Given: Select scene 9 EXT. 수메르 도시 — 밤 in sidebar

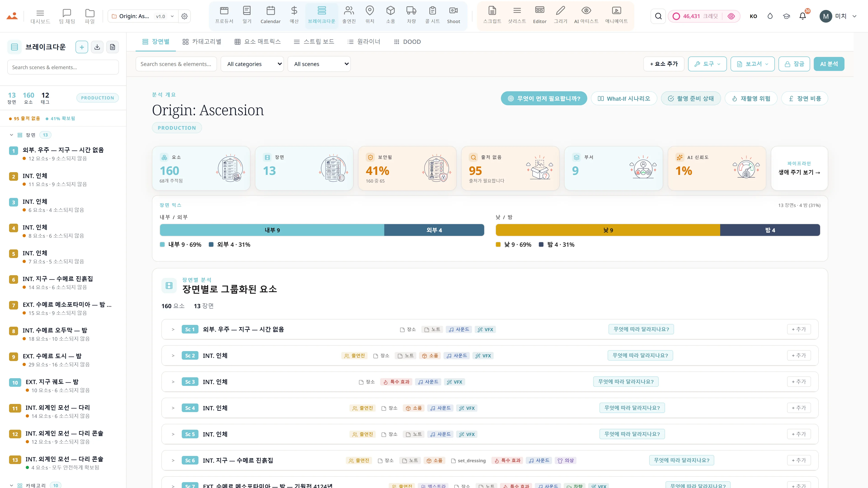Looking at the screenshot, I should point(63,360).
